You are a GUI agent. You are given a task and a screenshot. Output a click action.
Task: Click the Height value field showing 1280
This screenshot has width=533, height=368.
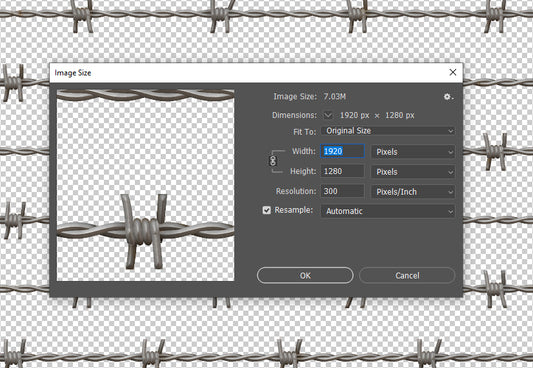[x=342, y=171]
